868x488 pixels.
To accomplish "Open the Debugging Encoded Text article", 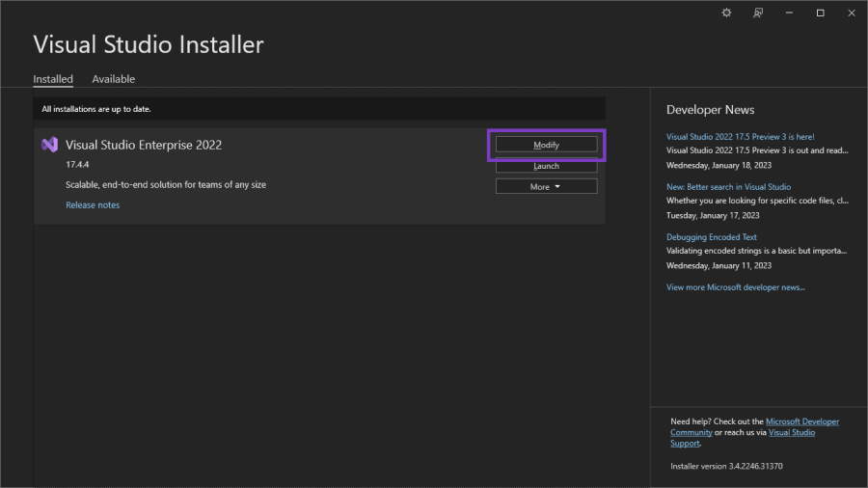I will tap(712, 237).
